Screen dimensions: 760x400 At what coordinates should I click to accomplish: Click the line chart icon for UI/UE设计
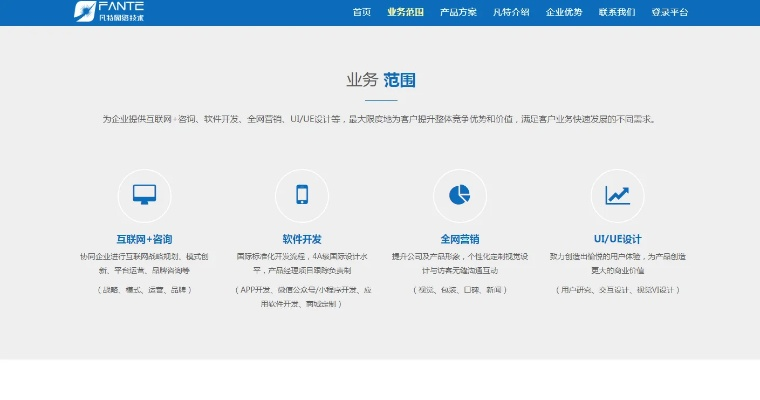pos(617,195)
